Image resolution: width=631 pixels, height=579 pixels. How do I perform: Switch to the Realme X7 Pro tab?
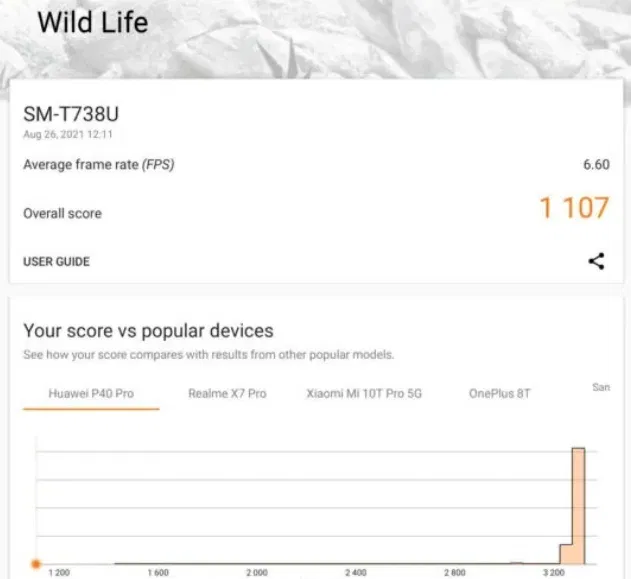pyautogui.click(x=227, y=394)
